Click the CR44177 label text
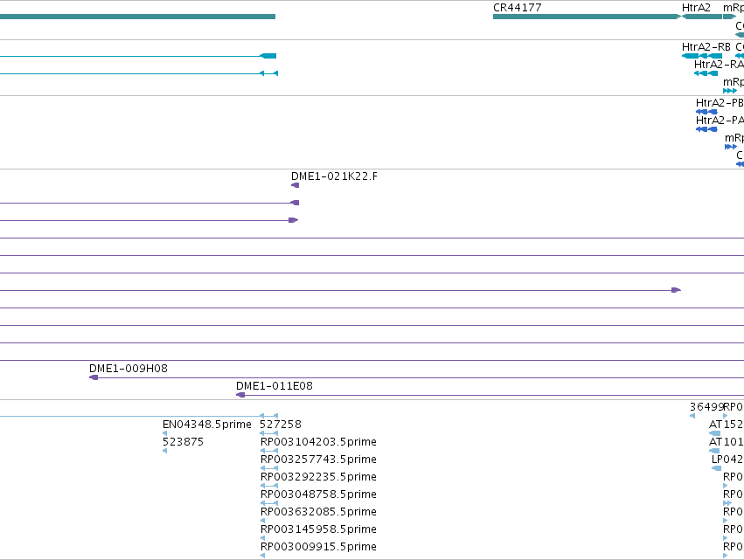 [518, 8]
